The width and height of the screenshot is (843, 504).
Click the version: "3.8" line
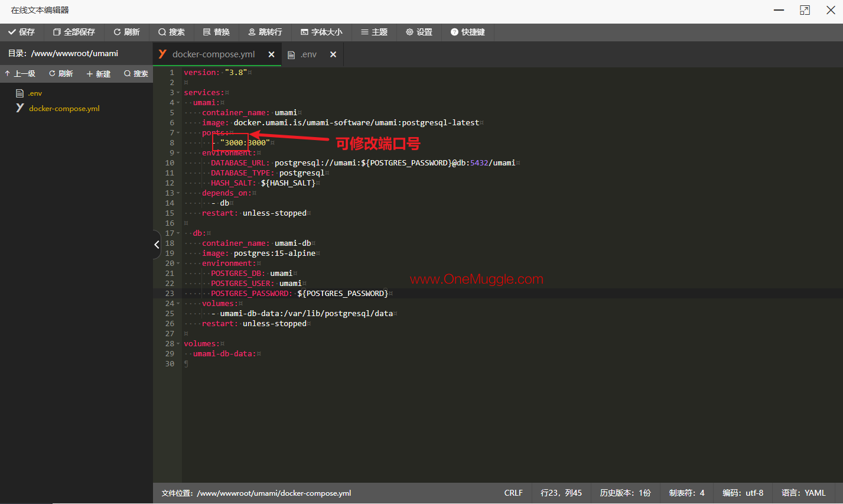[215, 73]
